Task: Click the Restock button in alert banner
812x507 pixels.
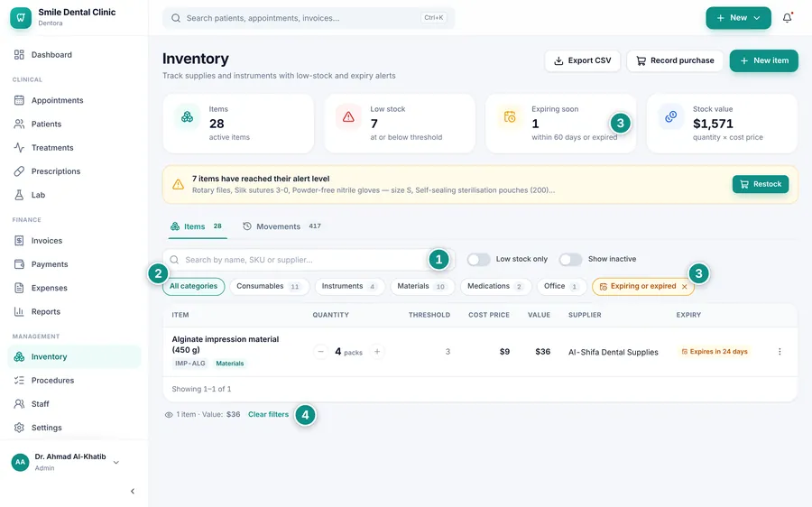Action: (x=761, y=184)
